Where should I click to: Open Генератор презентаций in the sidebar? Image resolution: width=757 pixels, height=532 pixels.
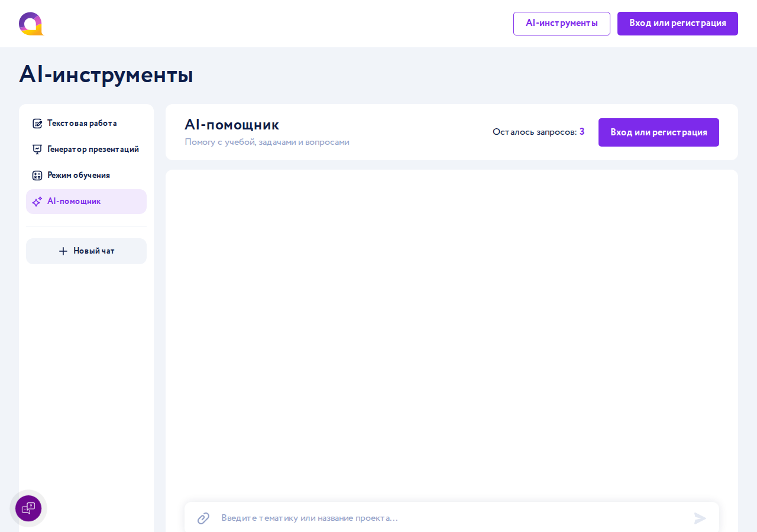tap(86, 150)
